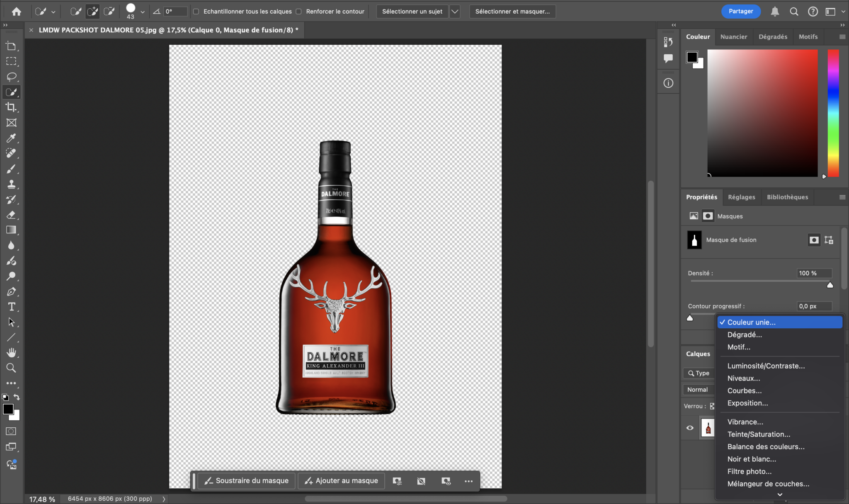Viewport: 849px width, 504px height.
Task: Click the foreground color swatch in Couleur panel
Action: tap(692, 57)
